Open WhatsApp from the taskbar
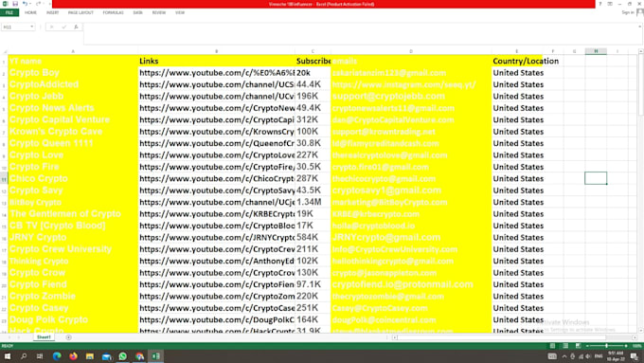This screenshot has width=644, height=363. pos(123,356)
